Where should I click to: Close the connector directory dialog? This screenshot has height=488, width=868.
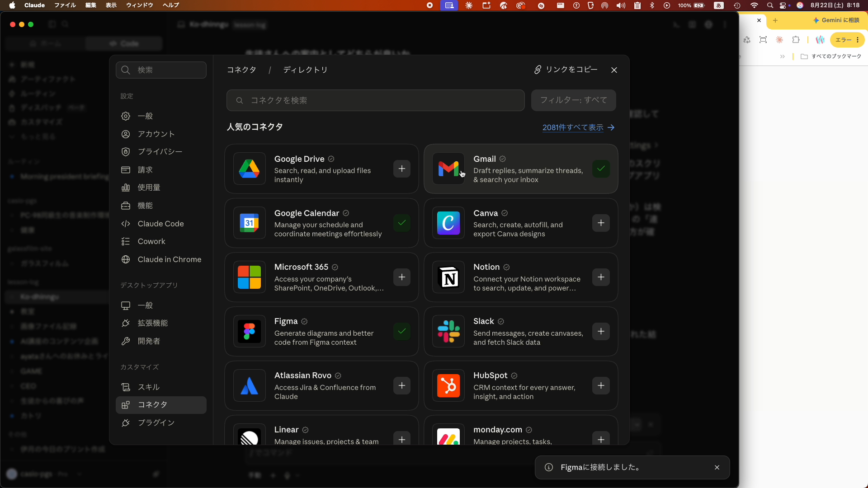click(614, 70)
